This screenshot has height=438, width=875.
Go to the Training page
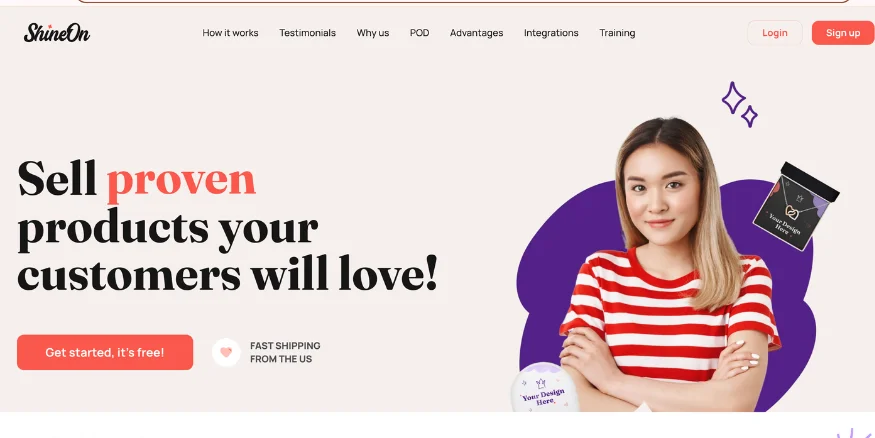617,33
